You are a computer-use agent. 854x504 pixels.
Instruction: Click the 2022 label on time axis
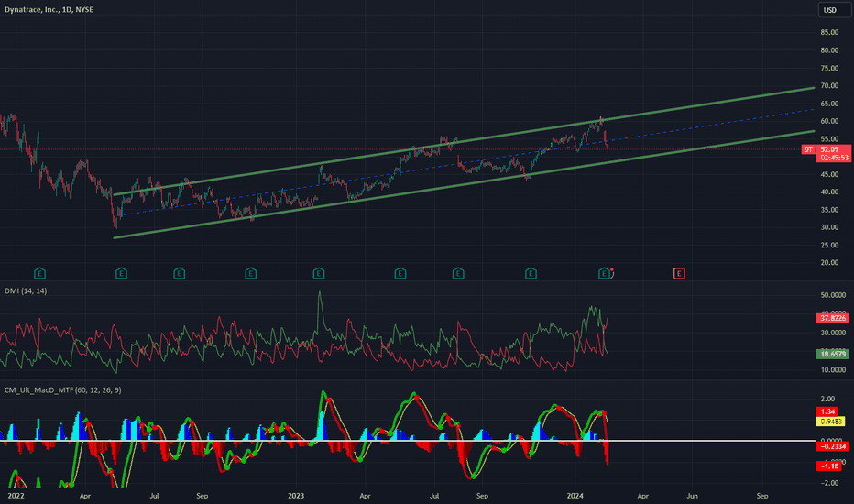(16, 496)
